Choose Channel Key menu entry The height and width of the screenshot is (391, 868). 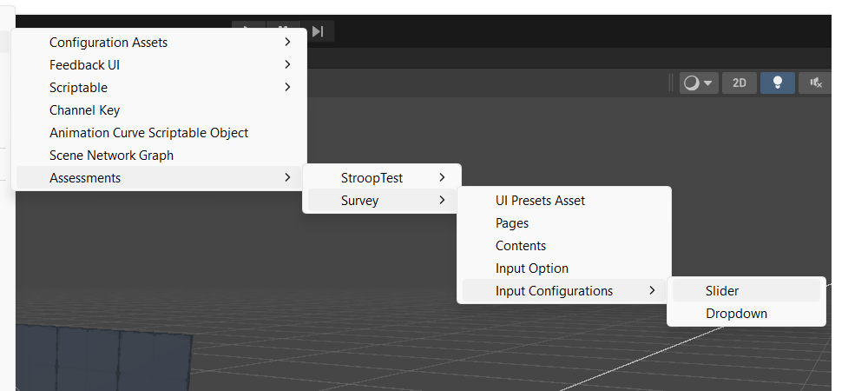159,110
